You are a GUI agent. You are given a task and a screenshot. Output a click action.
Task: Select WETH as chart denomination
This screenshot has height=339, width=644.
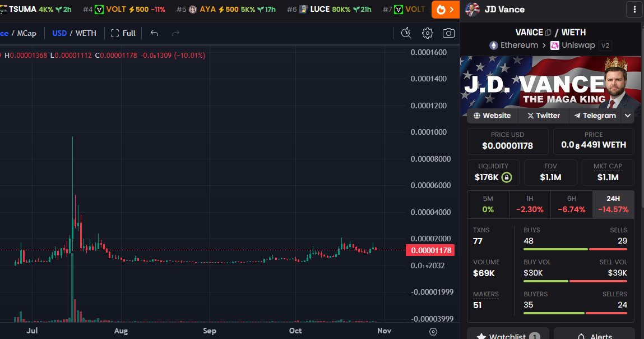pos(86,33)
